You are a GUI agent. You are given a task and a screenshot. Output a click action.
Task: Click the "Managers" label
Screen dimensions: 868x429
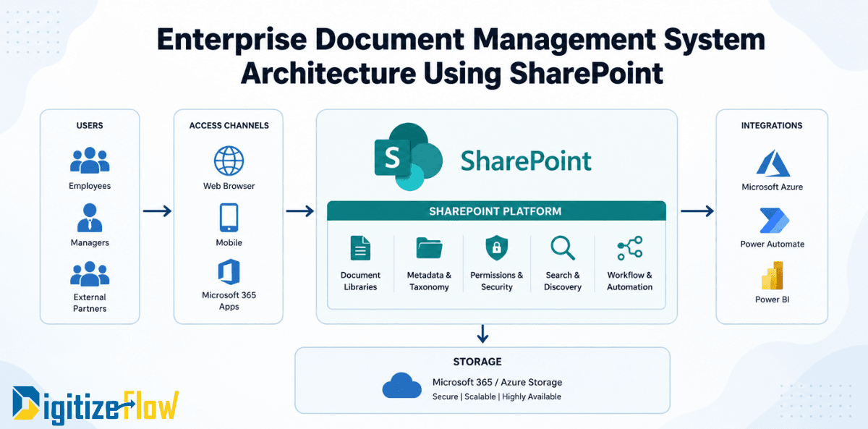tap(90, 242)
